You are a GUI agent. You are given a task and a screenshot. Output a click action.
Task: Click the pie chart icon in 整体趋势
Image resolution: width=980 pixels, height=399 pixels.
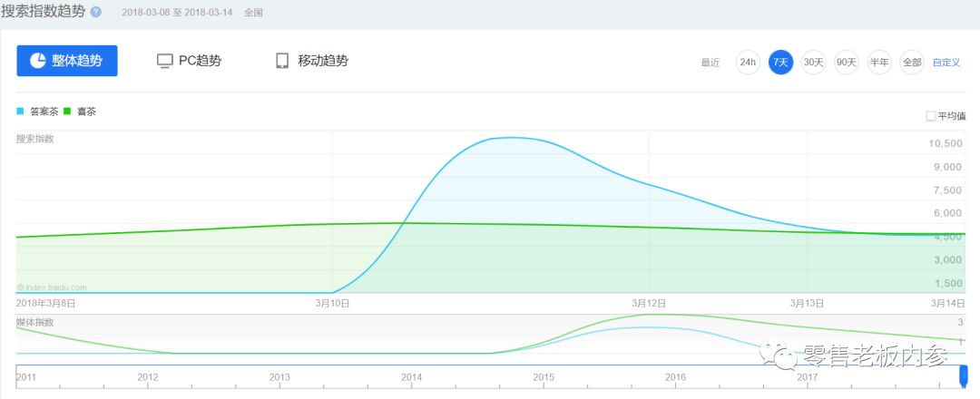pyautogui.click(x=37, y=61)
